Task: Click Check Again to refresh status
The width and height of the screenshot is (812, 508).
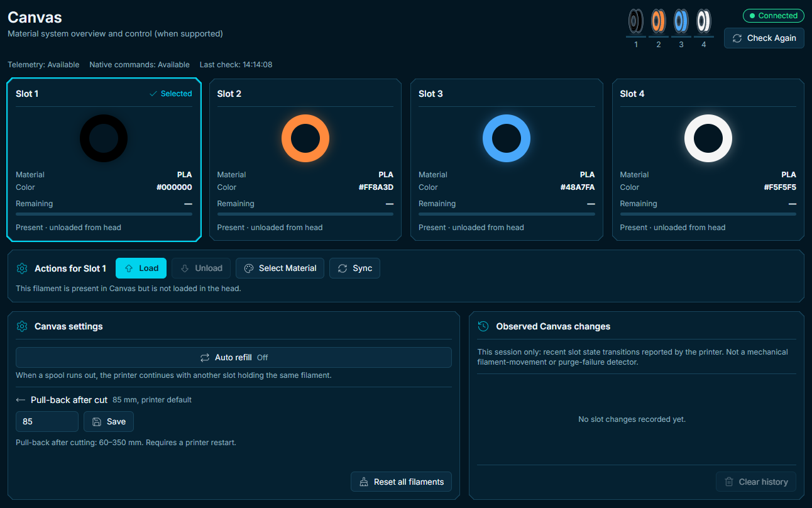Action: coord(764,38)
